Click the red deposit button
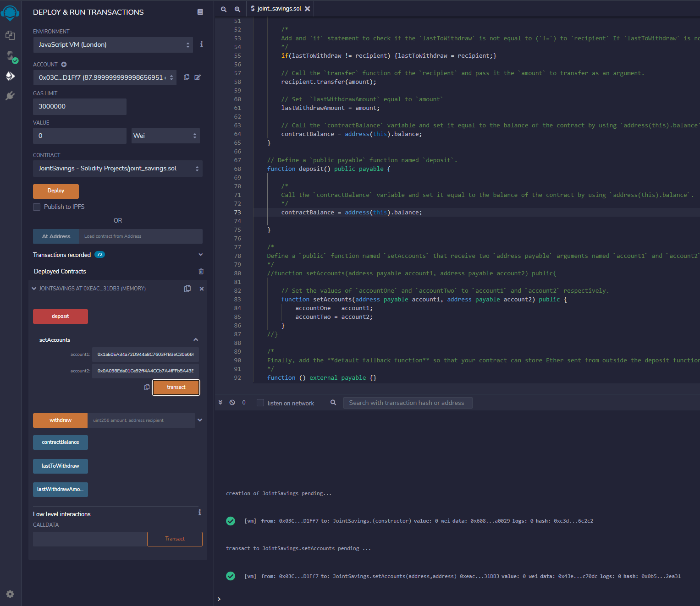This screenshot has height=606, width=700. coord(61,317)
